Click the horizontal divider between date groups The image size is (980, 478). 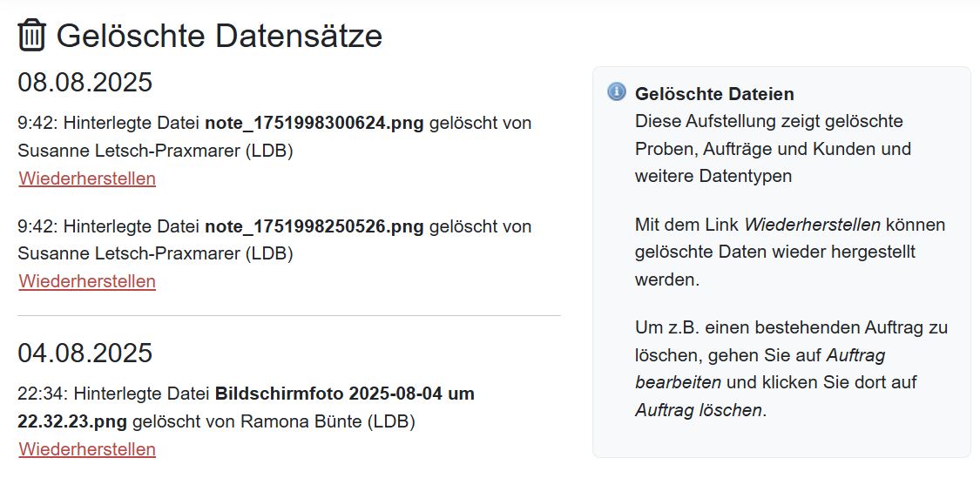point(288,315)
